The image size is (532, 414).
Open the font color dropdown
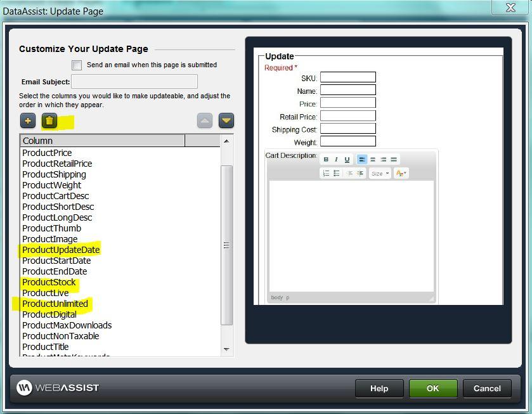click(400, 173)
